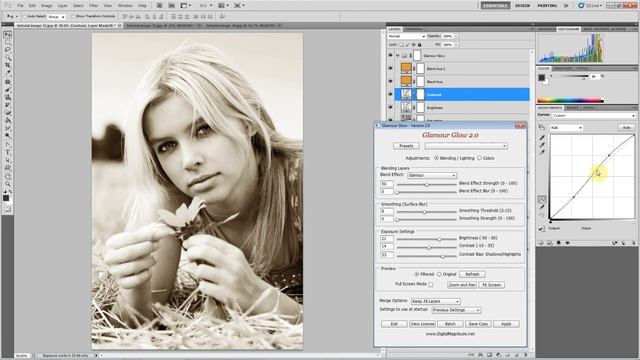Click the Mini Bridge icon

tap(171, 6)
